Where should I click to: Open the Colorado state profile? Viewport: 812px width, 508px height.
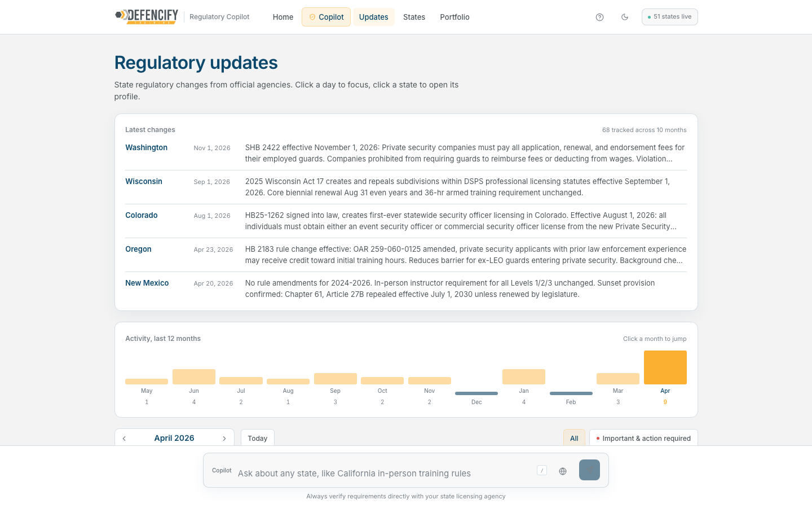(x=142, y=215)
